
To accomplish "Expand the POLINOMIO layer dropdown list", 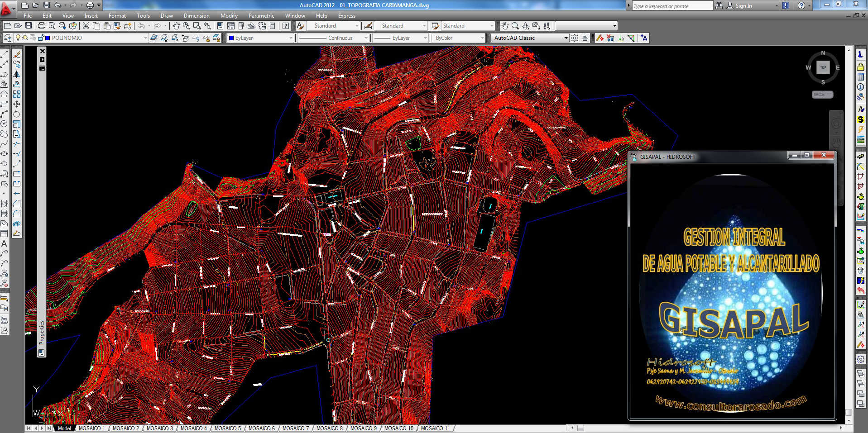I will (145, 38).
